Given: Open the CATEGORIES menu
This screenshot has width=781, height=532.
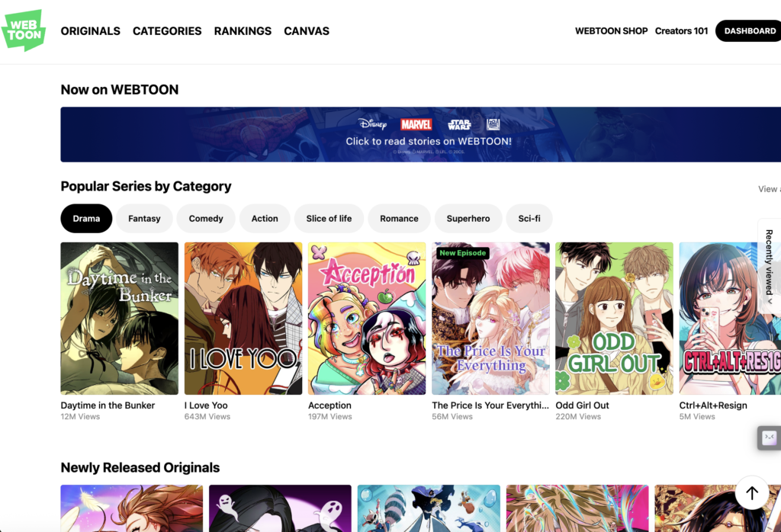Looking at the screenshot, I should click(167, 30).
